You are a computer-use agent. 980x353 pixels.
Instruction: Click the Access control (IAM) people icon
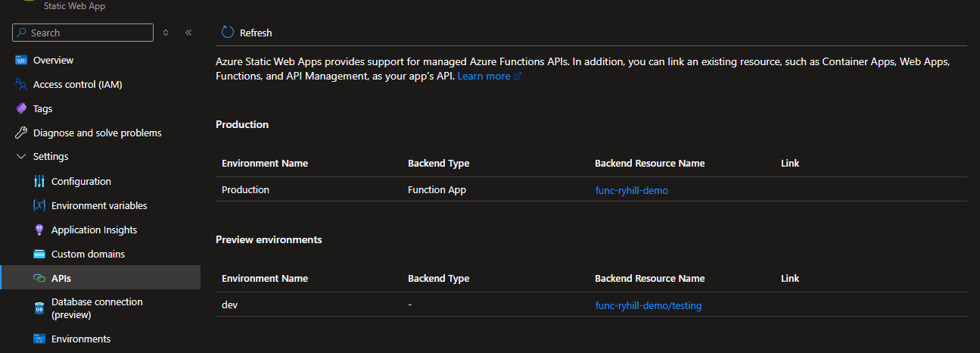[21, 85]
